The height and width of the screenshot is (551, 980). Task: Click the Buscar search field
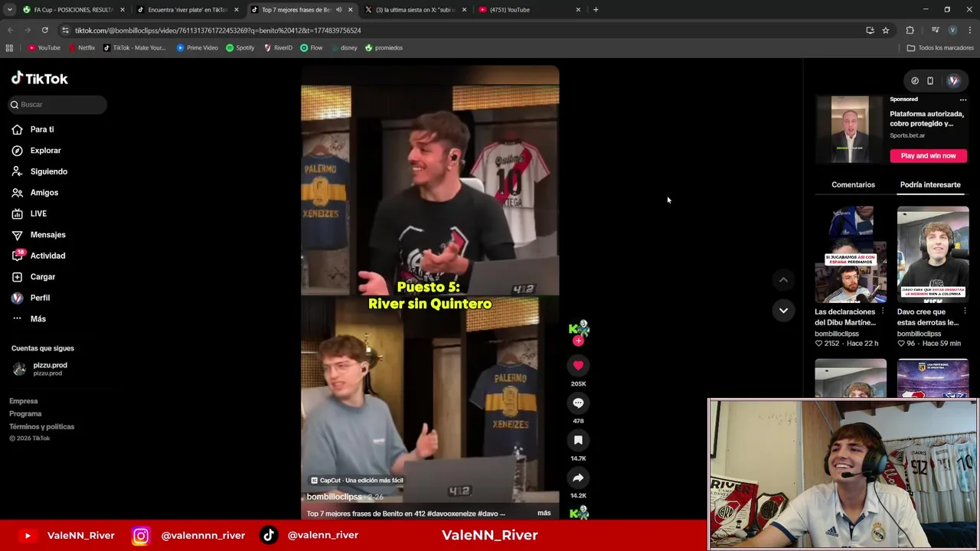click(x=57, y=104)
